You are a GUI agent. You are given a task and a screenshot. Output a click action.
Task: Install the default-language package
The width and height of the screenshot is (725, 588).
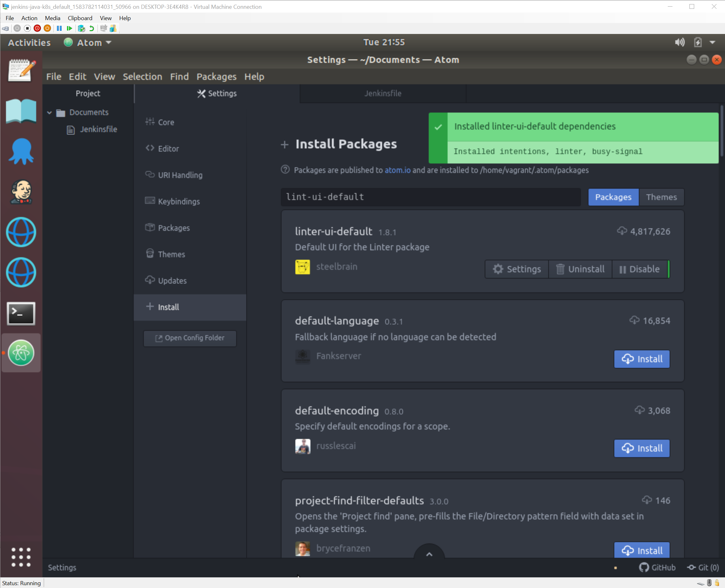pos(641,359)
